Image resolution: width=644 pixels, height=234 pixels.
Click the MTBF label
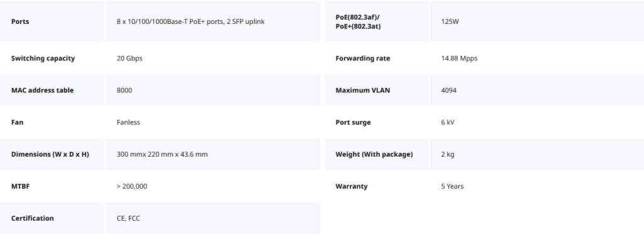tap(21, 186)
